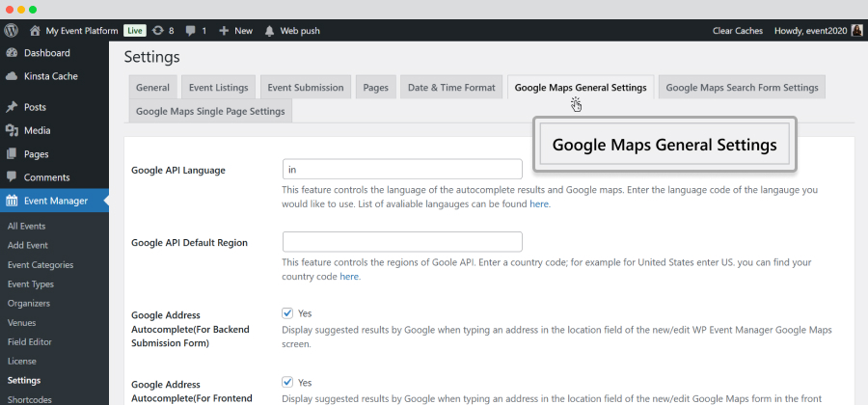This screenshot has height=405, width=868.
Task: Switch to Google Maps Search Form Settings tab
Action: click(x=742, y=88)
